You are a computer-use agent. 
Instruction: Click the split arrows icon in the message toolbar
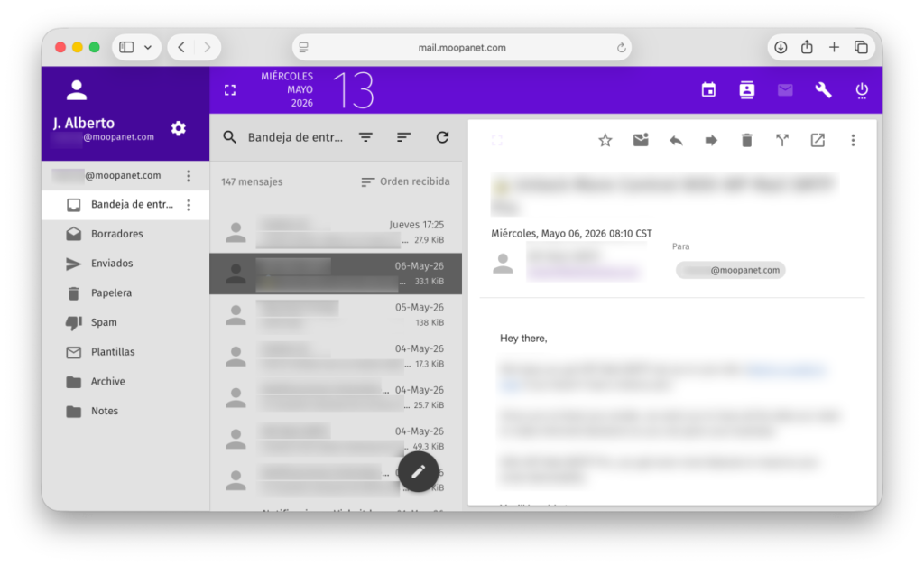click(782, 140)
